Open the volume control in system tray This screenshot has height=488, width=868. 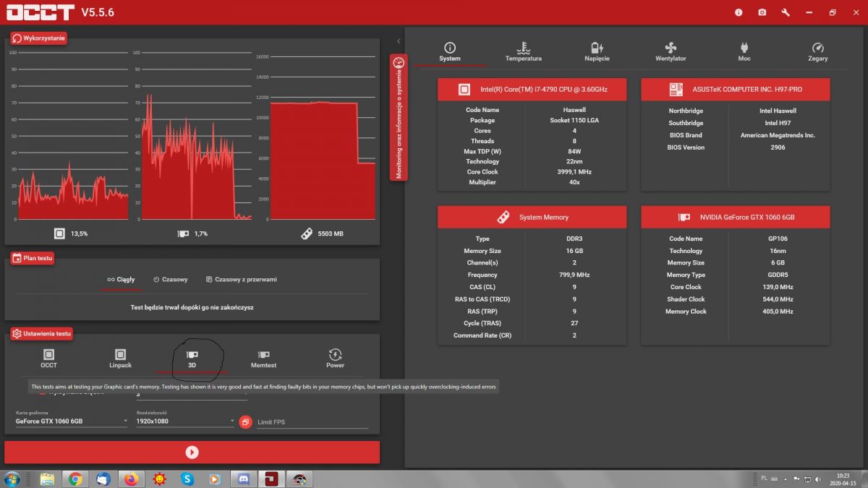[x=817, y=479]
